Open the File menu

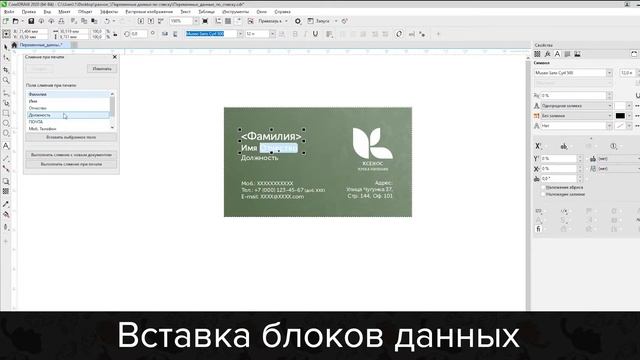pos(9,12)
